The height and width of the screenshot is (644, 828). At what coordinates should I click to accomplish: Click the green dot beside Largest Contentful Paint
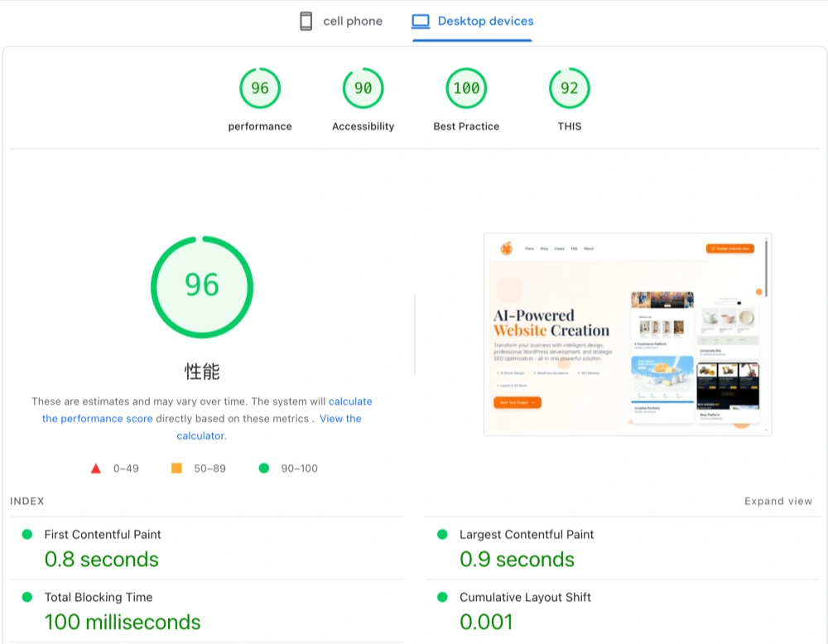point(445,535)
